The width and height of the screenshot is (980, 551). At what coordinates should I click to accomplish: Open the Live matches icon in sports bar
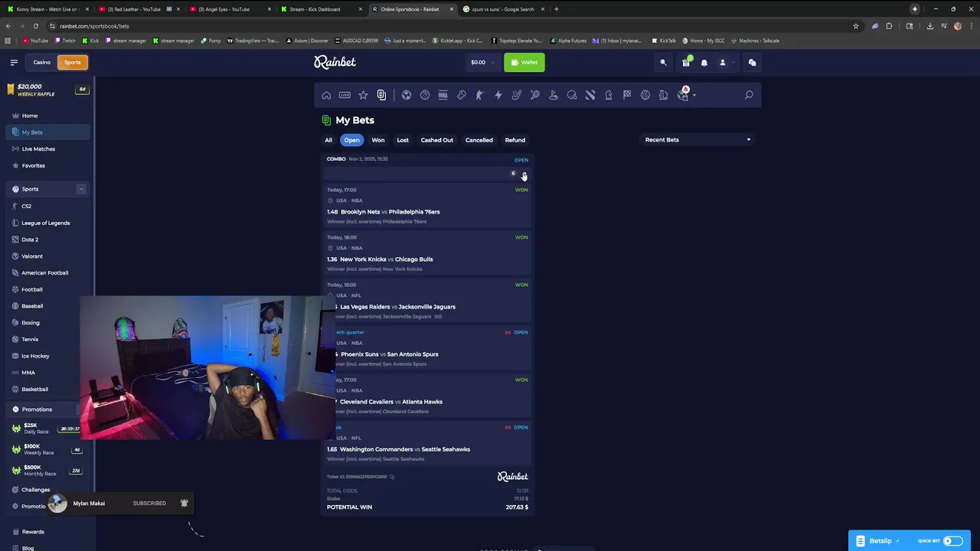pyautogui.click(x=345, y=95)
